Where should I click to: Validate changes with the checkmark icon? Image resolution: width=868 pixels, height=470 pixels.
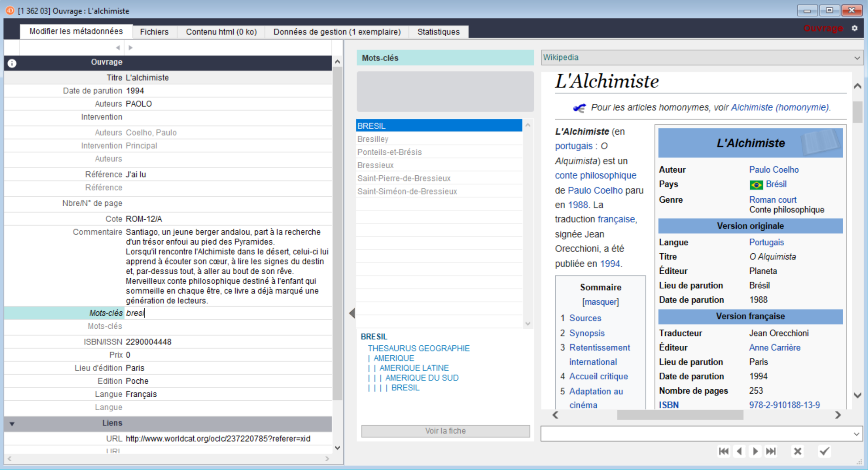pyautogui.click(x=824, y=451)
